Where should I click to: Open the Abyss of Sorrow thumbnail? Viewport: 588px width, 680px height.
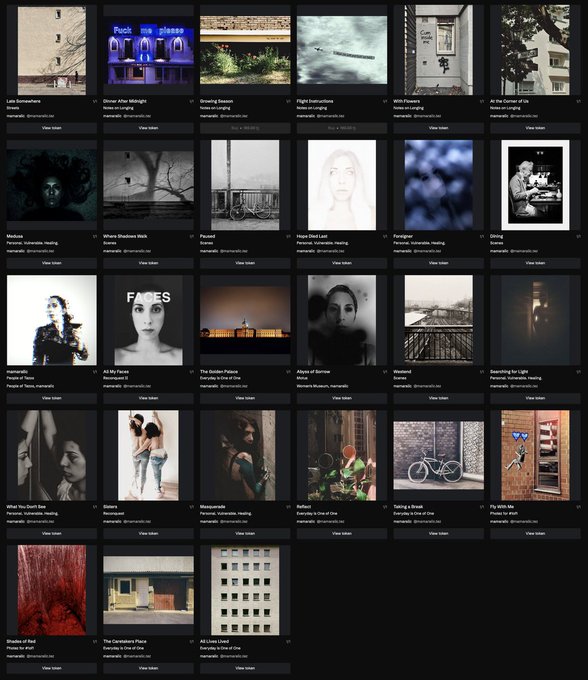(342, 320)
